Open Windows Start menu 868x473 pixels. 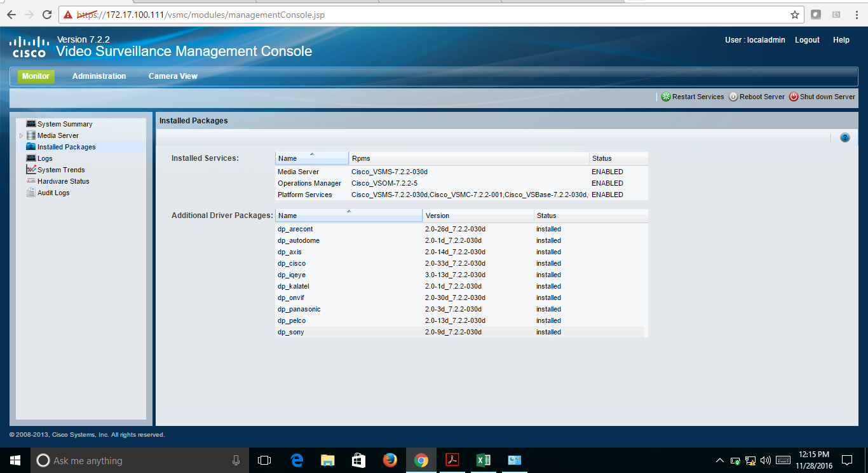pos(15,460)
